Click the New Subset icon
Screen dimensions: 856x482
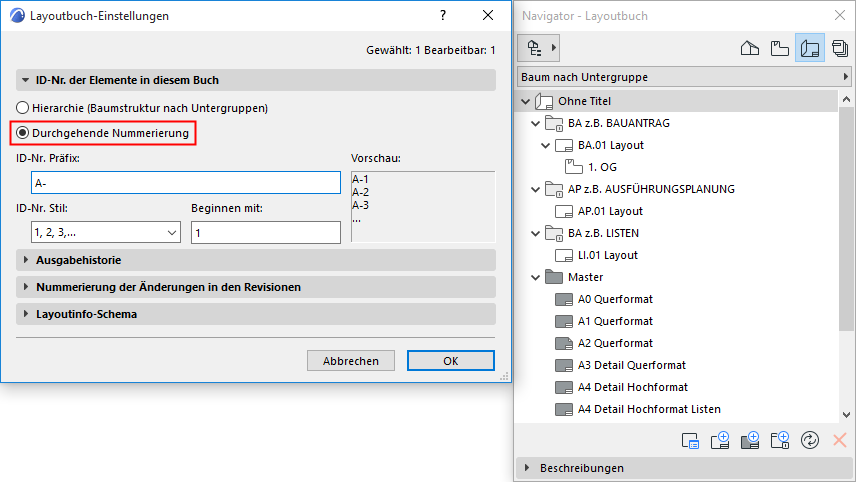[780, 439]
